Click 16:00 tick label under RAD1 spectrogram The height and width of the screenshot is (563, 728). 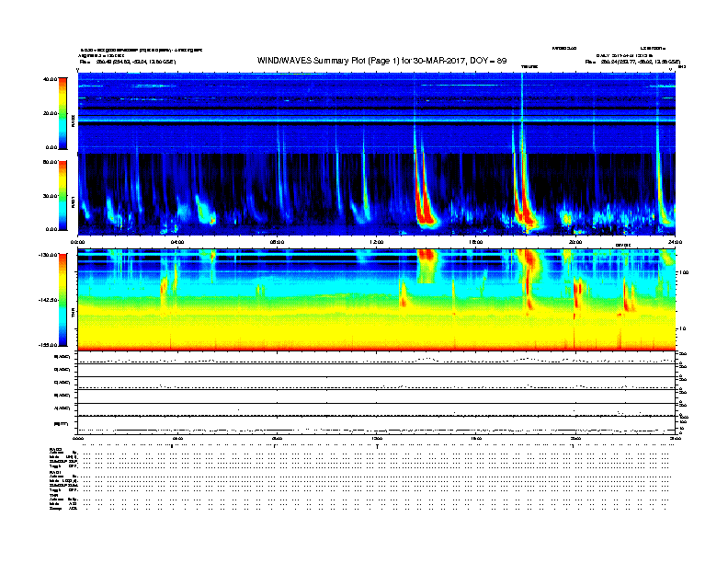[x=476, y=242]
